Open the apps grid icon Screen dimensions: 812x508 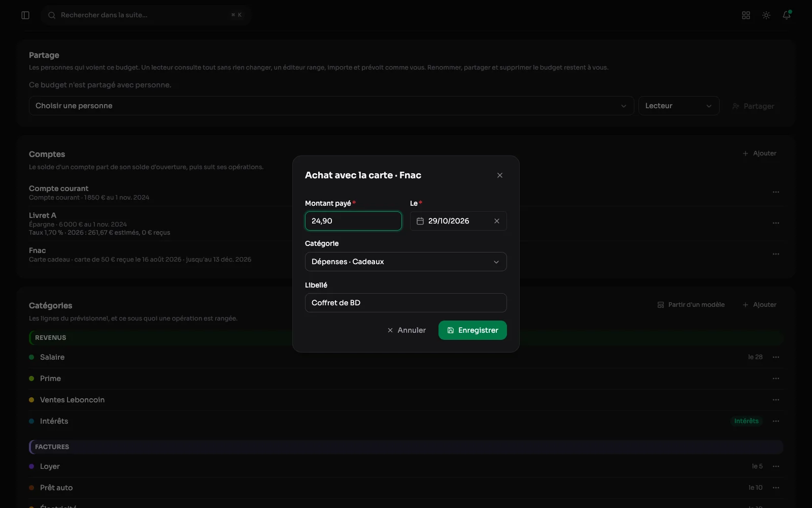click(x=746, y=15)
